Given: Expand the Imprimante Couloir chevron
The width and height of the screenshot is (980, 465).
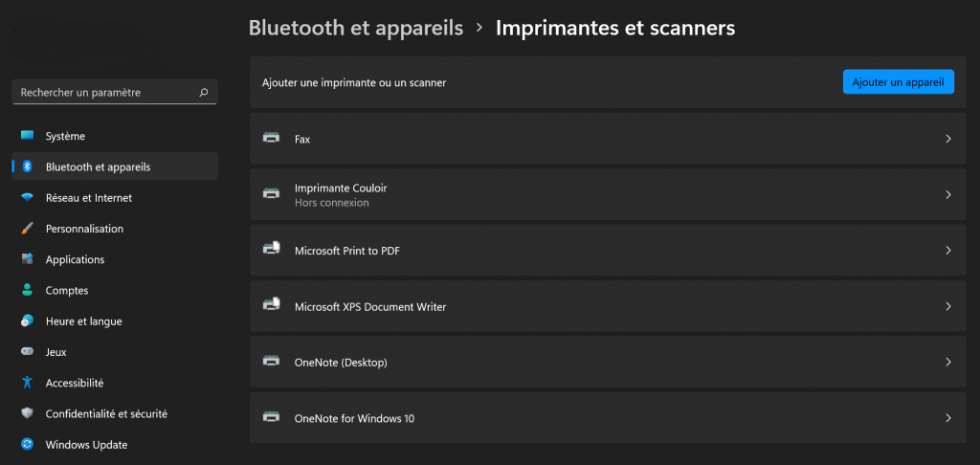Looking at the screenshot, I should pos(948,194).
